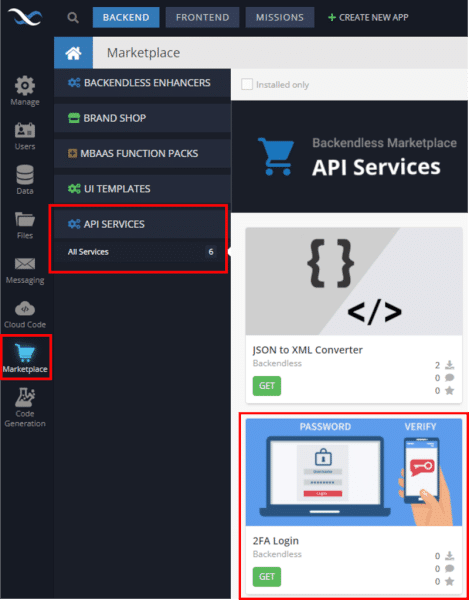
Task: Expand Backendless Enhancers category
Action: coord(142,83)
